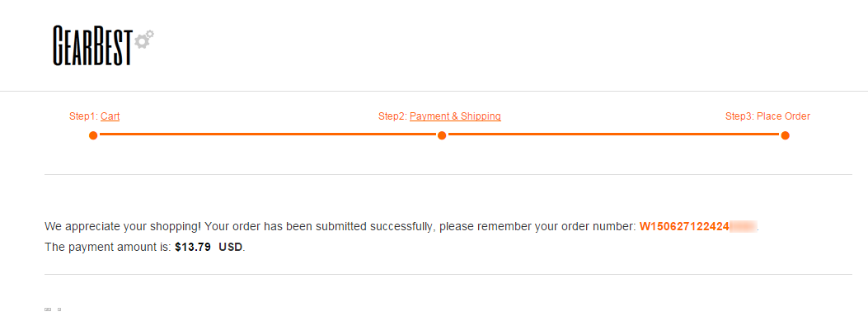Screen dimensions: 868x326
Task: Open the Payment & Shipping link
Action: (x=455, y=116)
